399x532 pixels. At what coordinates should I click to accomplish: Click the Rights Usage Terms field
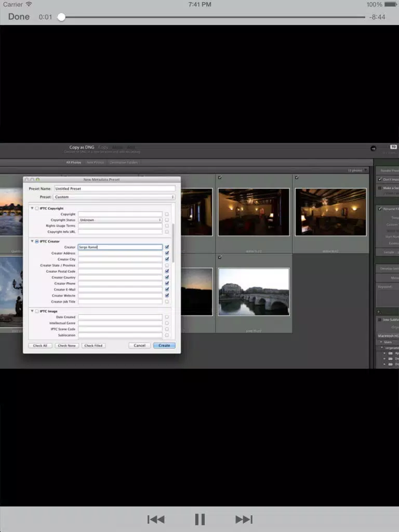120,225
